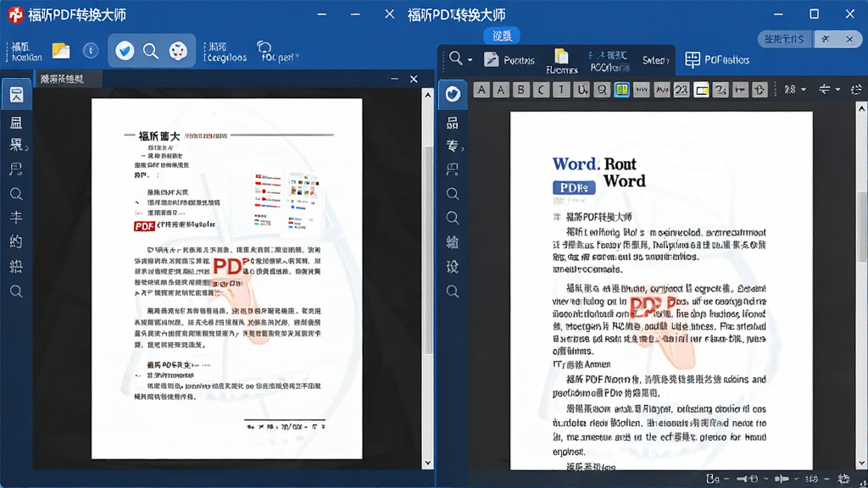Click the magnifier search icon in left window toolbar
The image size is (868, 488).
(151, 52)
